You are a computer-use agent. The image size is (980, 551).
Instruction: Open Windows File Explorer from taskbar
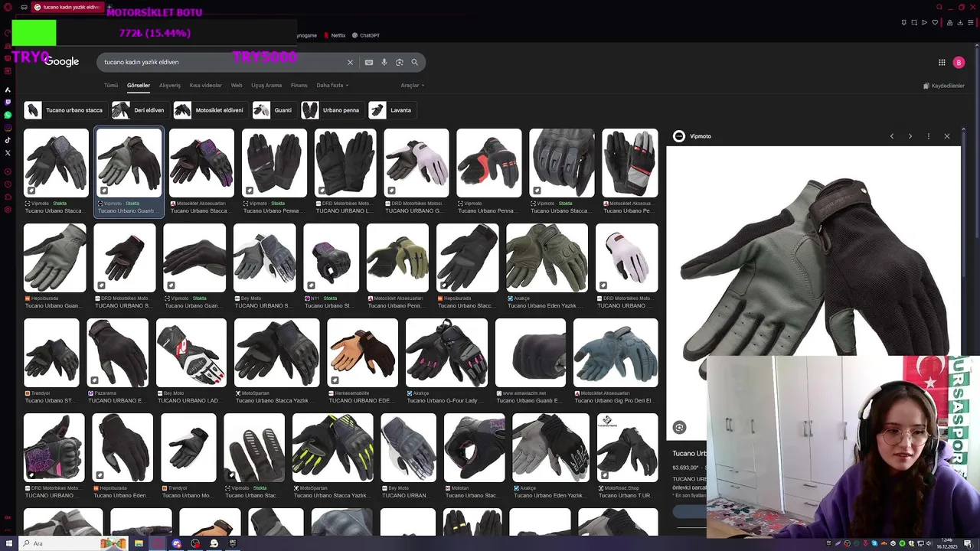(x=139, y=543)
